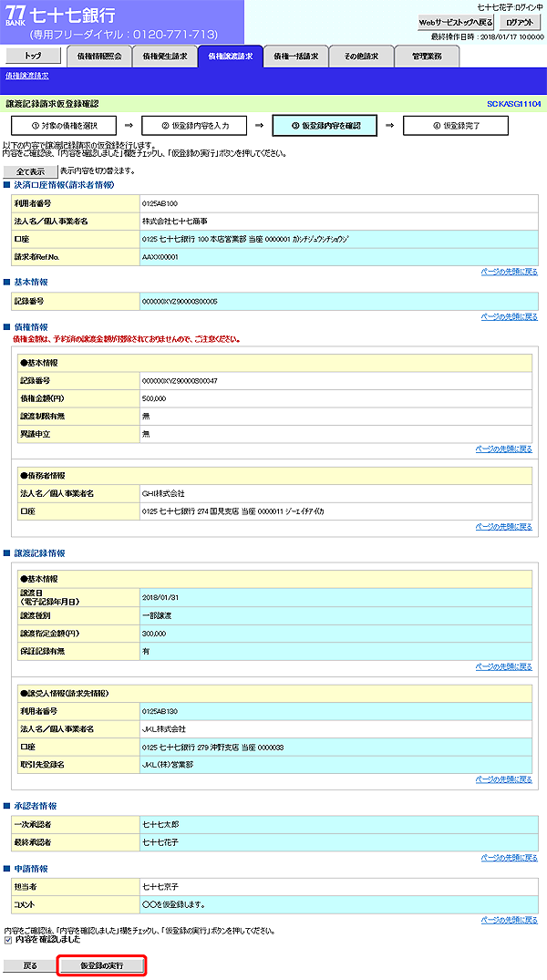Open the 管理業務 tab
Screen dimensions: 547x980
click(x=427, y=57)
